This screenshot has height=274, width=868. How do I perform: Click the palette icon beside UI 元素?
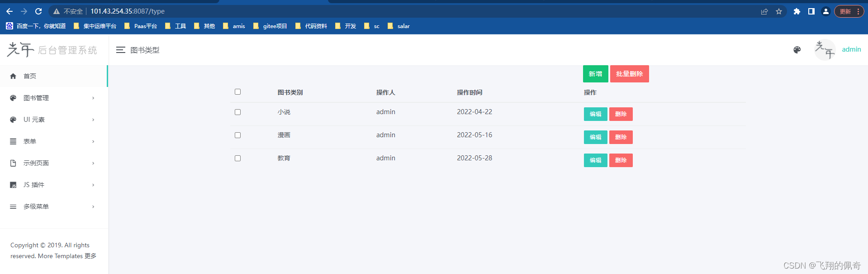[13, 120]
